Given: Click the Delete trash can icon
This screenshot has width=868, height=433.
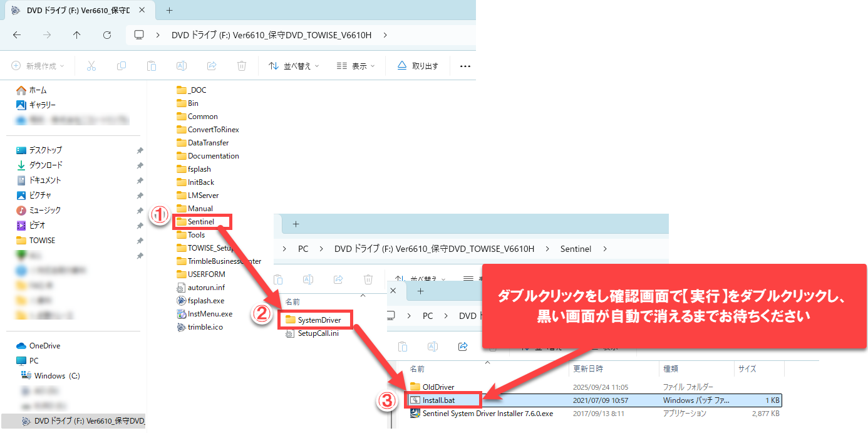Looking at the screenshot, I should coord(242,66).
